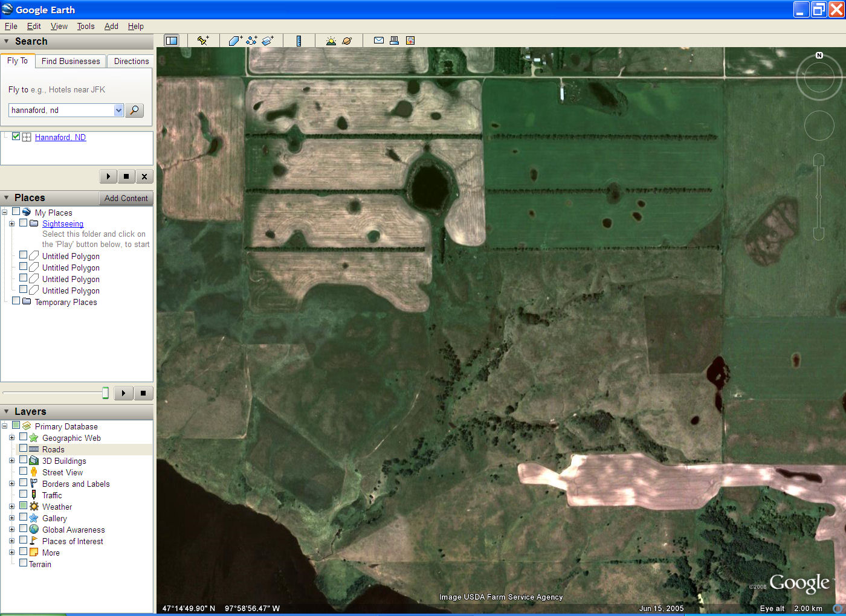Toggle the sunlight across landscape icon
This screenshot has width=846, height=616.
coord(331,40)
